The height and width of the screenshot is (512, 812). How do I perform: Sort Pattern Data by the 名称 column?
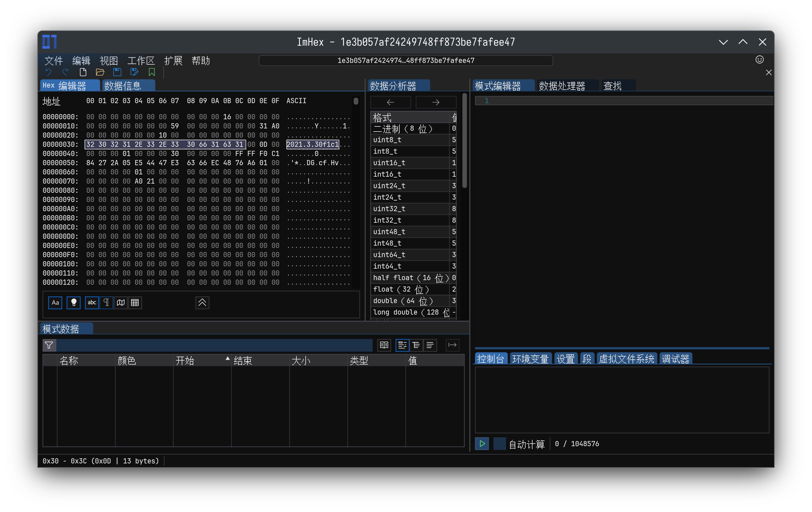point(86,361)
